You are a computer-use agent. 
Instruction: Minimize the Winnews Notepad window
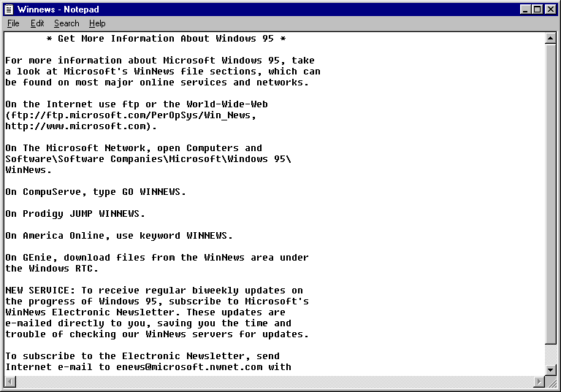pos(525,9)
